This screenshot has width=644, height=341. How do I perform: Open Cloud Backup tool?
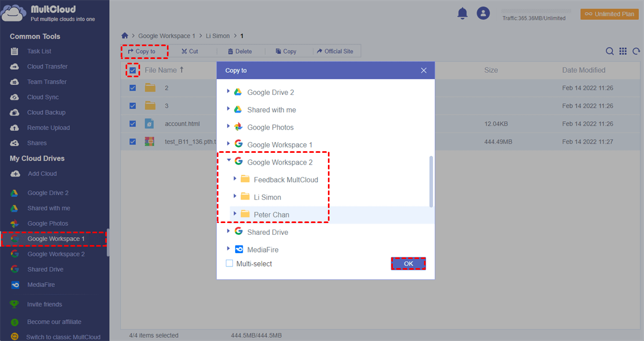pyautogui.click(x=46, y=113)
